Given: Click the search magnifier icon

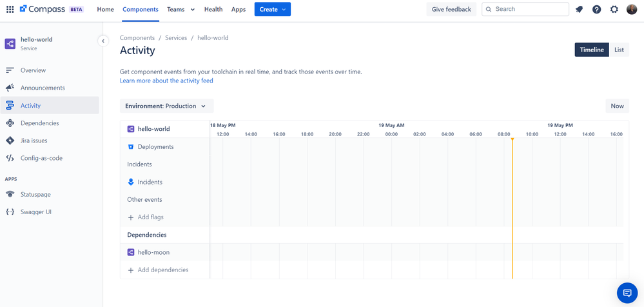Looking at the screenshot, I should coord(489,9).
